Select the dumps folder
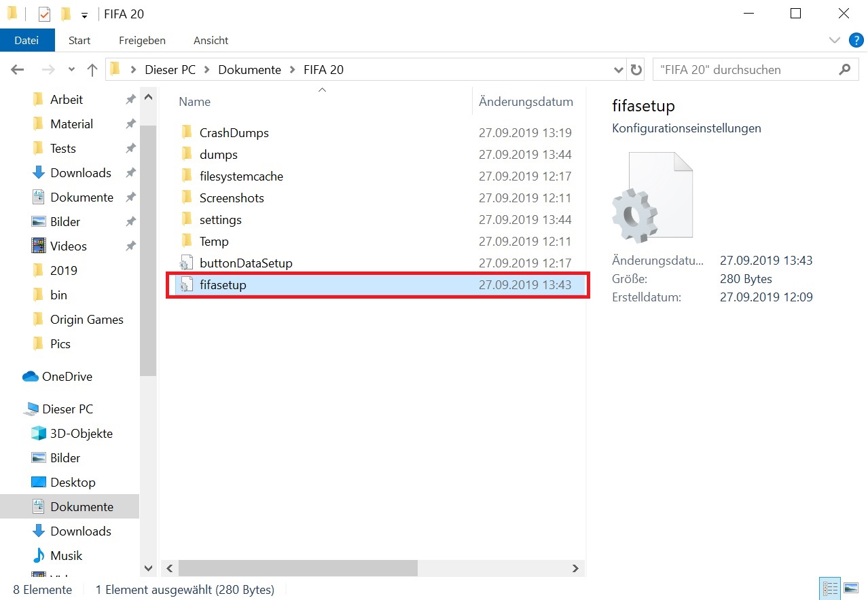 [x=218, y=154]
